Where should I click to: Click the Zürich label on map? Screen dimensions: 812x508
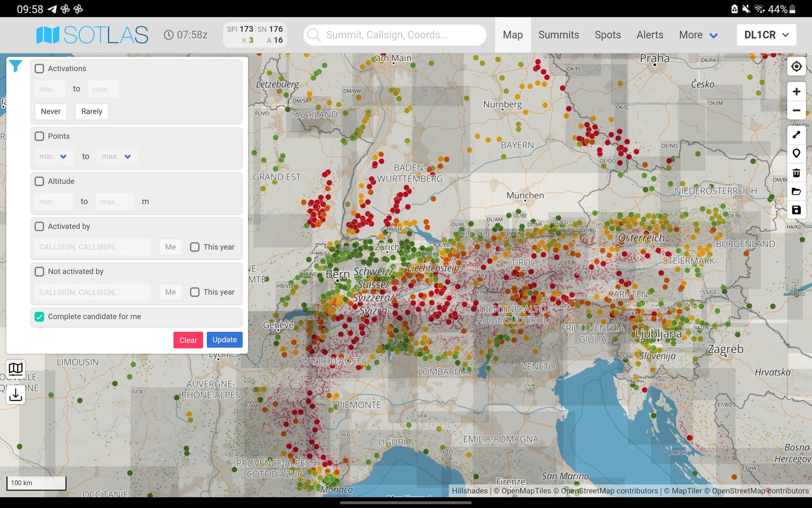pos(387,247)
